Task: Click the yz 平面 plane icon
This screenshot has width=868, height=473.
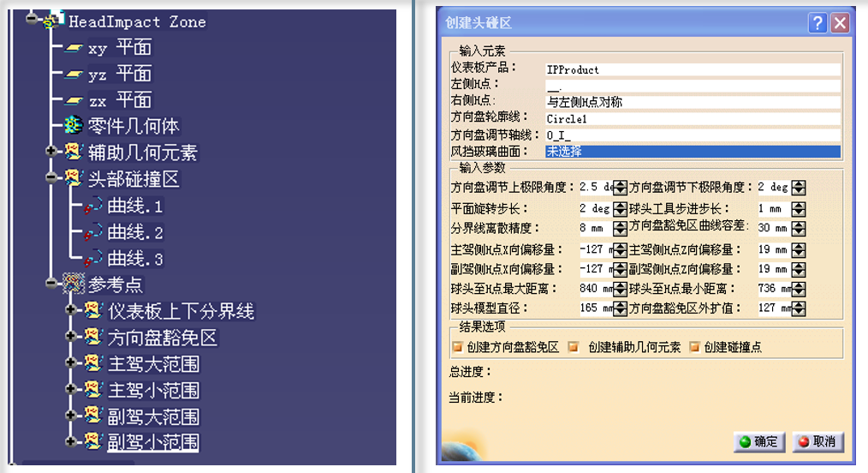Action: pyautogui.click(x=74, y=75)
